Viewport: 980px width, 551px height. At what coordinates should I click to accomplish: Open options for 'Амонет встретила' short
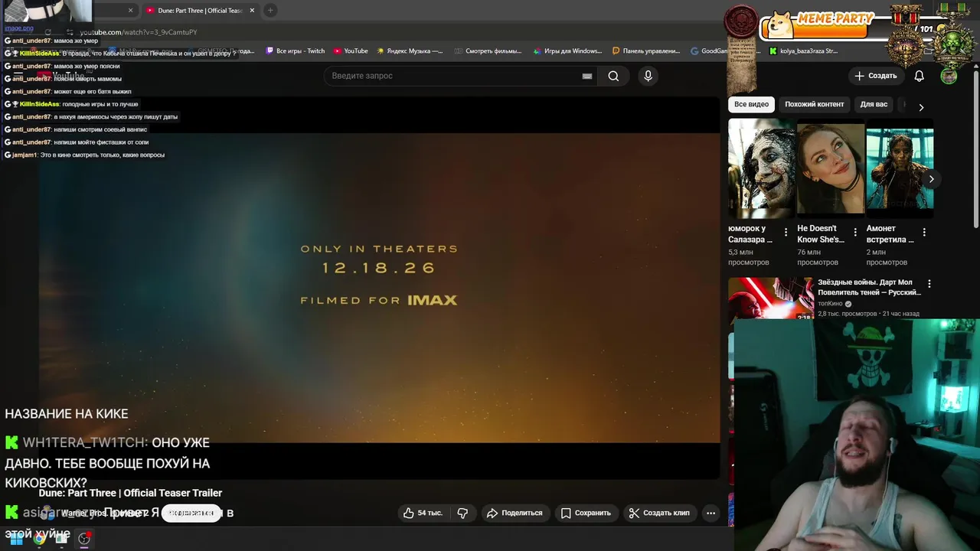click(924, 232)
